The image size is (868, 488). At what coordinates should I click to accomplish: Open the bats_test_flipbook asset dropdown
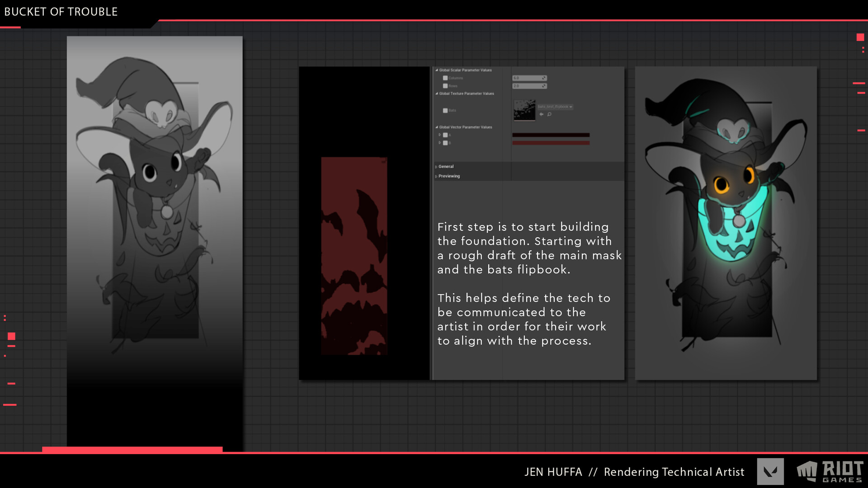571,107
